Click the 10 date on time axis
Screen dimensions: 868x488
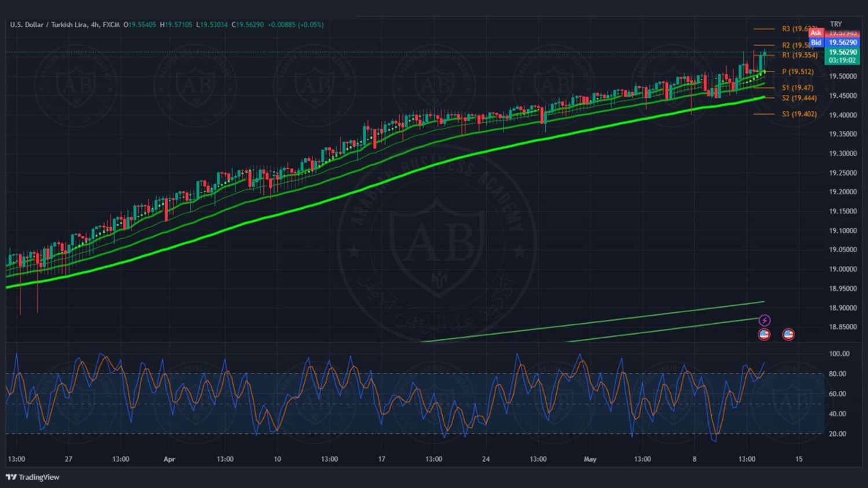[x=277, y=459]
